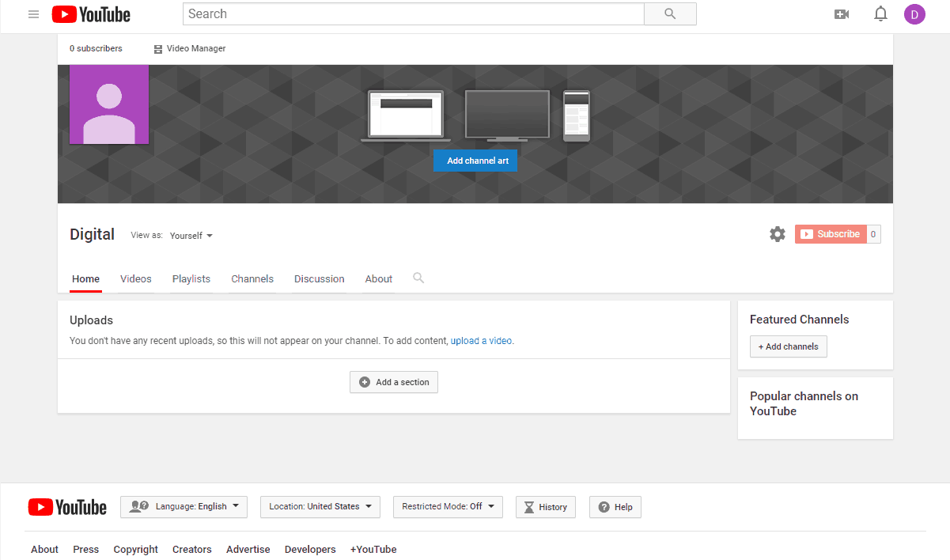Open Video Manager
950x560 pixels.
190,48
